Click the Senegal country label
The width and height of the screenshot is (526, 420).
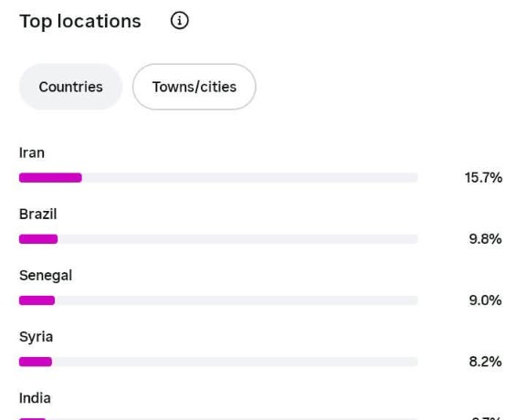[x=46, y=276]
